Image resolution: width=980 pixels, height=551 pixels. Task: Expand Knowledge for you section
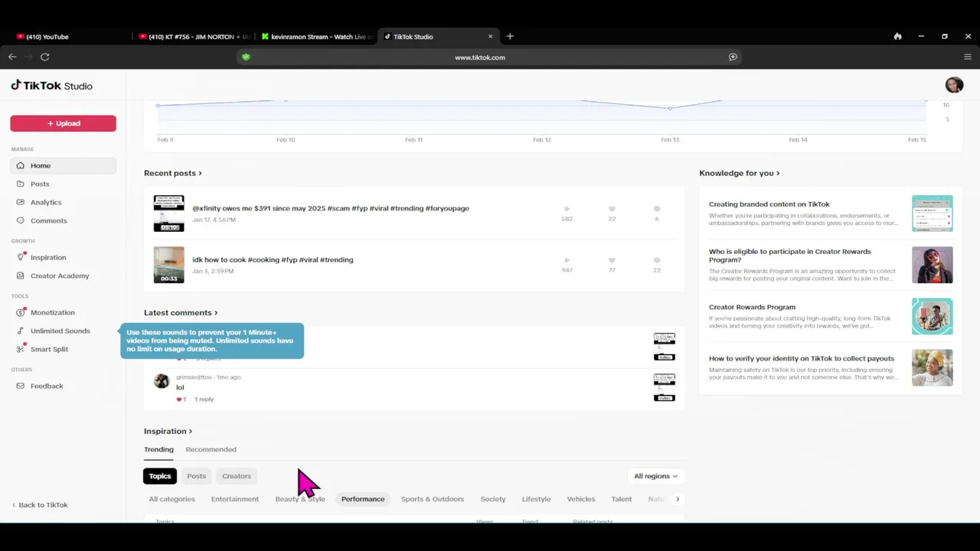coord(739,173)
